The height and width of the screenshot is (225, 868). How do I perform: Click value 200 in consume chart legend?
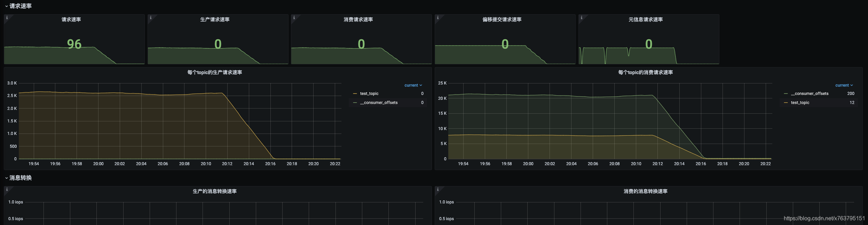[851, 94]
